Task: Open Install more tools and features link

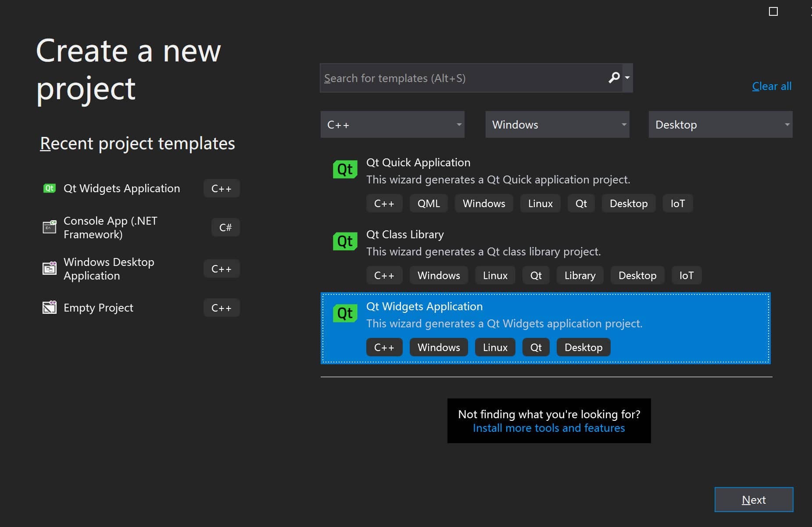Action: (x=549, y=428)
